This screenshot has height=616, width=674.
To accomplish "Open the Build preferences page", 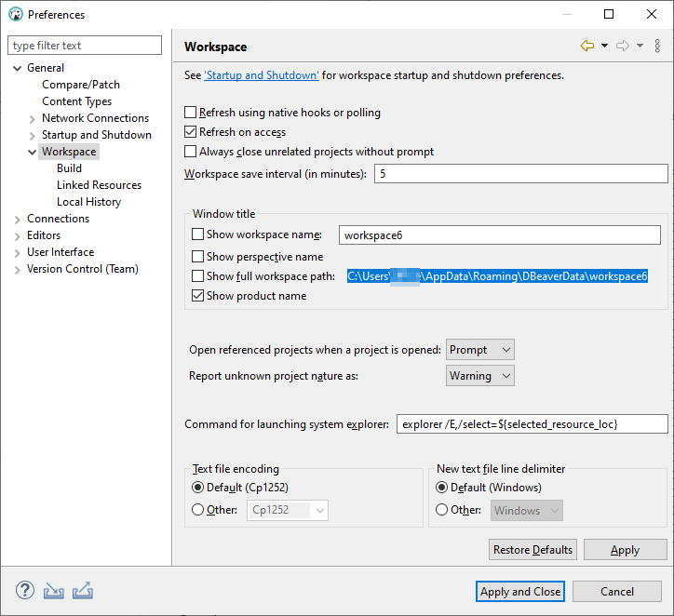I will (x=69, y=168).
